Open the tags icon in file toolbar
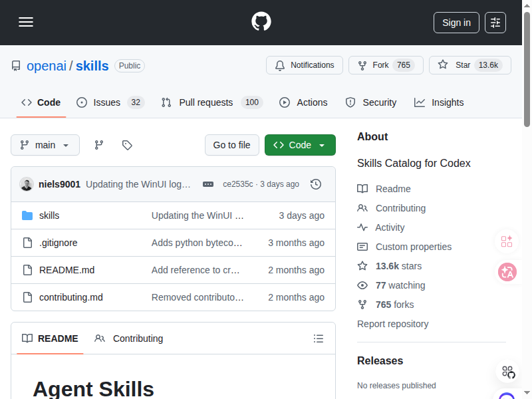This screenshot has width=532, height=399. click(127, 145)
